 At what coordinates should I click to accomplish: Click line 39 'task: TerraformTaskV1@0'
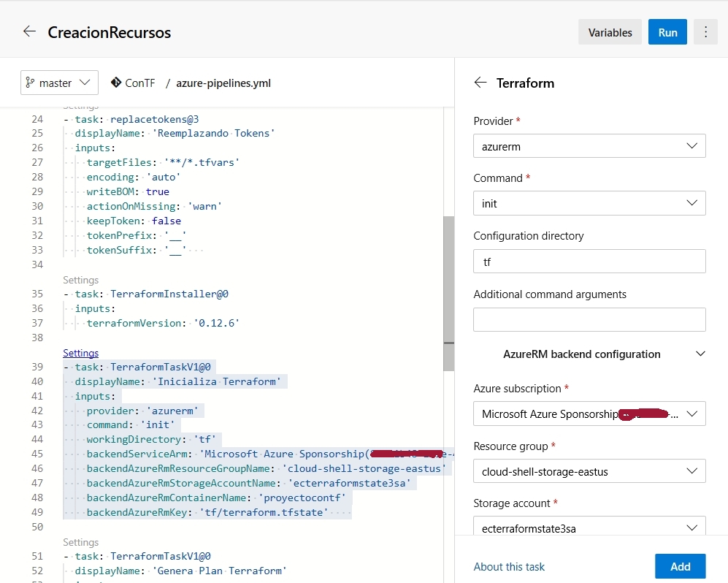pyautogui.click(x=137, y=367)
